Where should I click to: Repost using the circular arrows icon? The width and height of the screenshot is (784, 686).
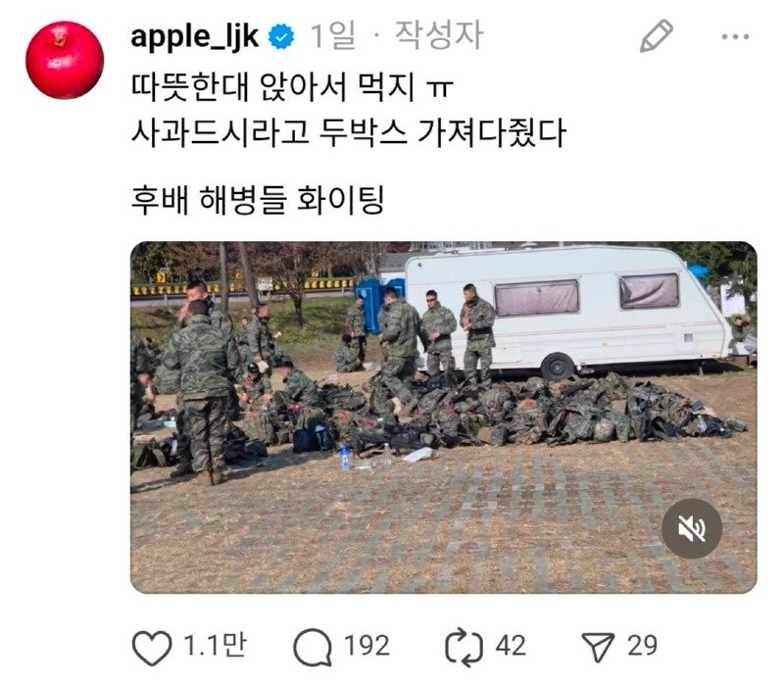(464, 648)
